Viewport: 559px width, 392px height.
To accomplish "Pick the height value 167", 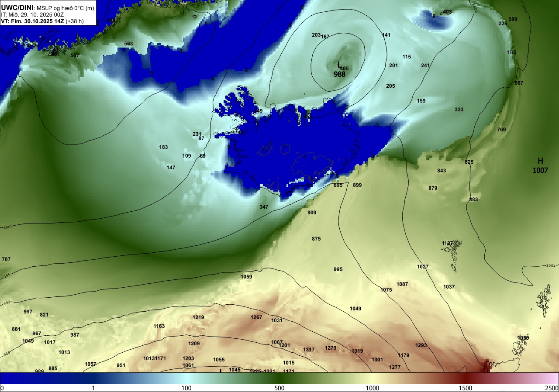I will tap(325, 37).
